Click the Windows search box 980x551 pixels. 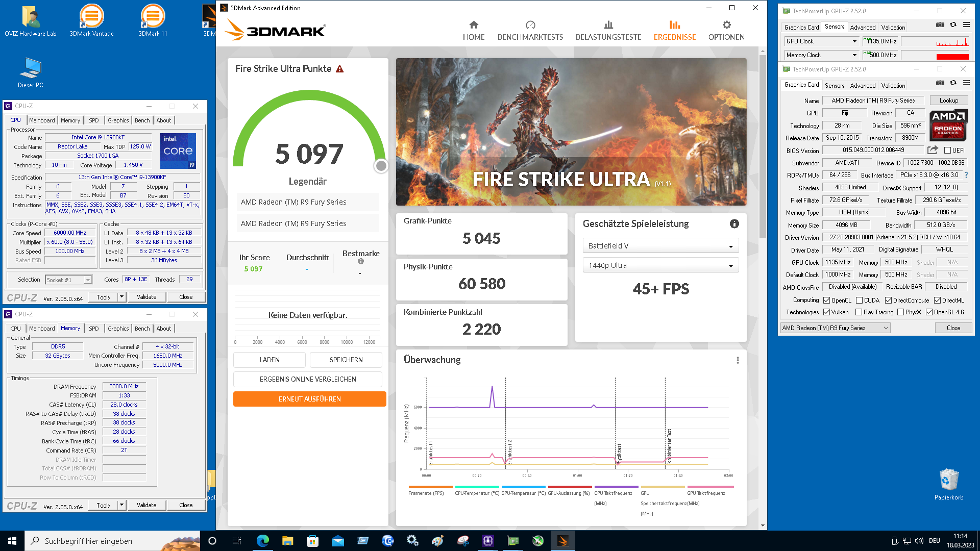coord(112,541)
